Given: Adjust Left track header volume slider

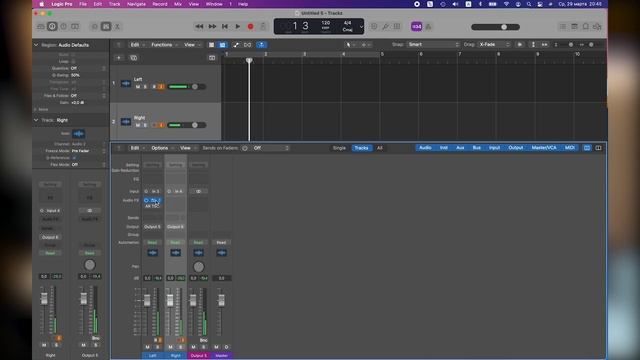Looking at the screenshot, I should click(187, 87).
